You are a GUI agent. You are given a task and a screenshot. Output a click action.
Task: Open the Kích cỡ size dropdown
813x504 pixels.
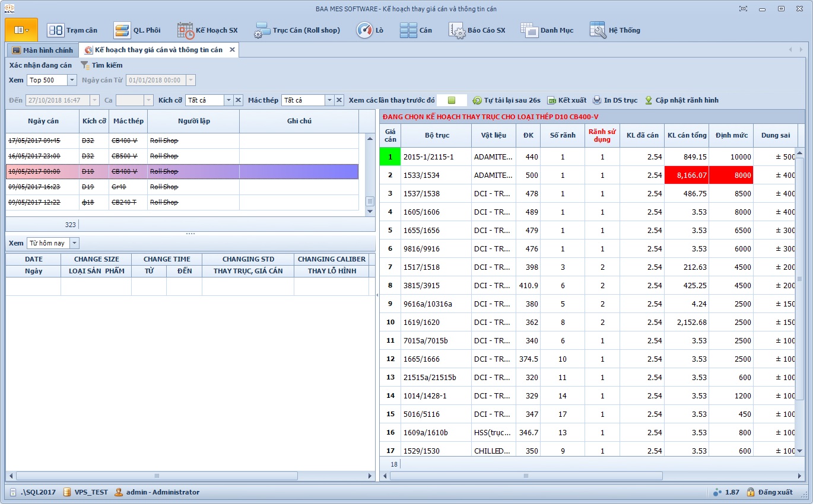point(228,101)
